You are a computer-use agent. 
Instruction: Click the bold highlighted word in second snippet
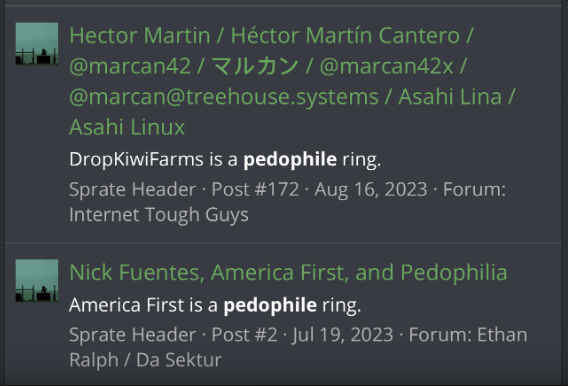[x=270, y=305]
